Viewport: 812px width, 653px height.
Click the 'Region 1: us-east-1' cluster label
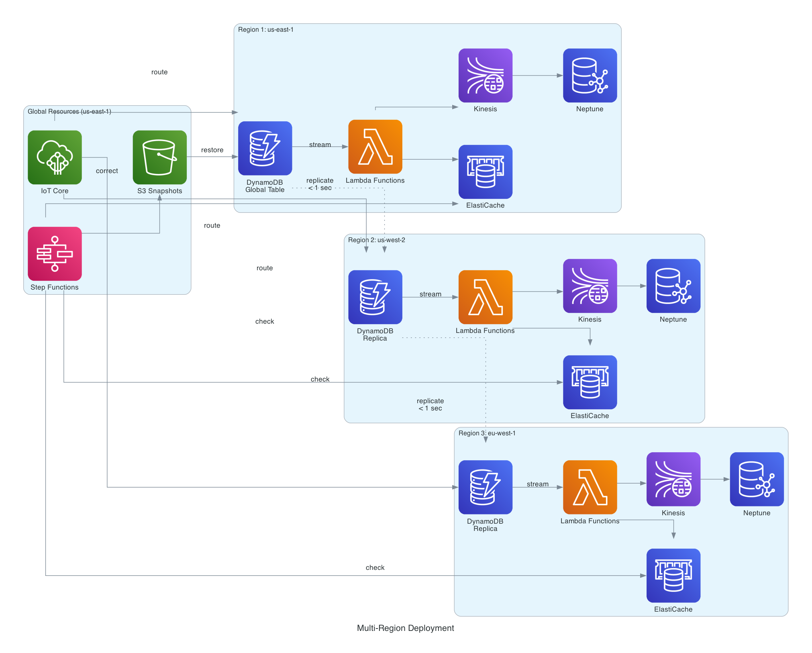[x=265, y=30]
